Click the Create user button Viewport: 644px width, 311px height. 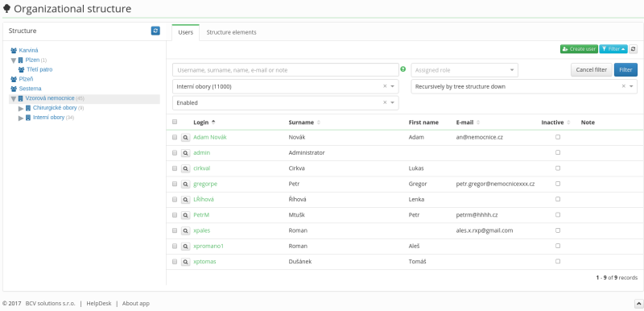[x=579, y=49]
